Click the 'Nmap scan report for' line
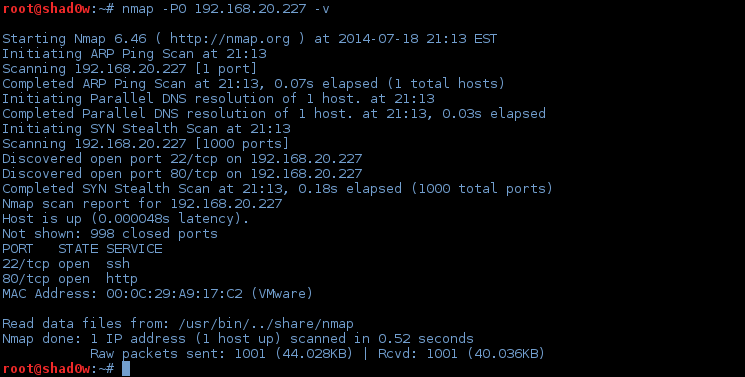 (142, 203)
